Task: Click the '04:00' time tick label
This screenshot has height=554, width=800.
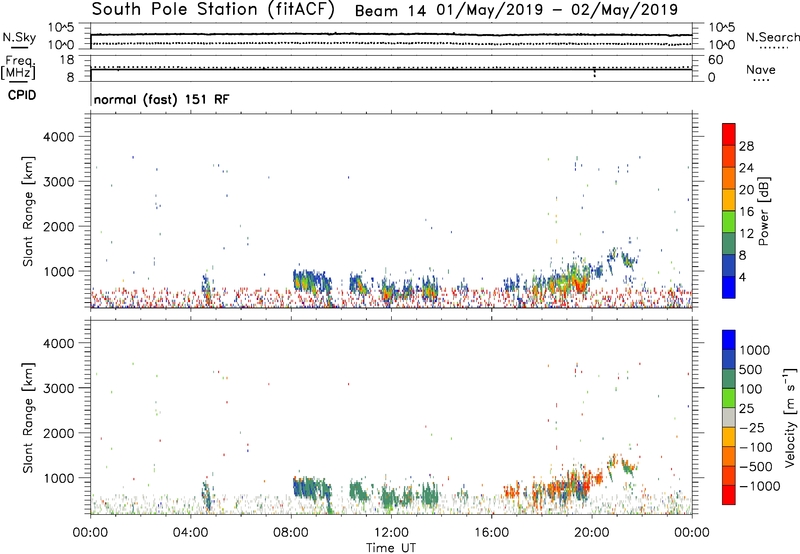Action: (x=190, y=533)
